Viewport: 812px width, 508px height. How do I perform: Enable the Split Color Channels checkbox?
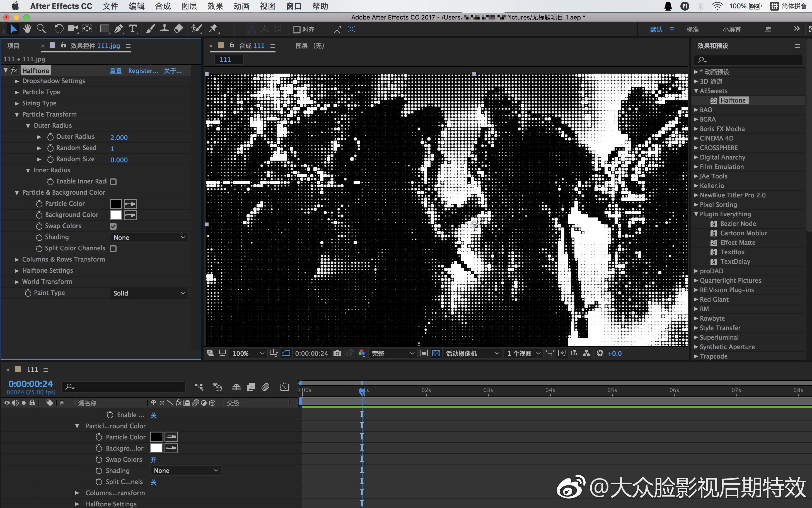pos(113,249)
